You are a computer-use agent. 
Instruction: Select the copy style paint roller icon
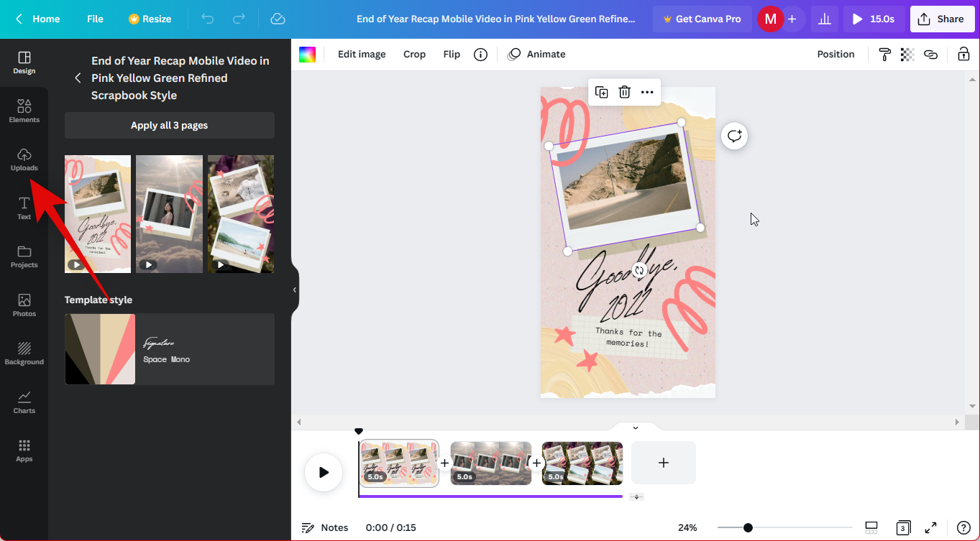[884, 55]
